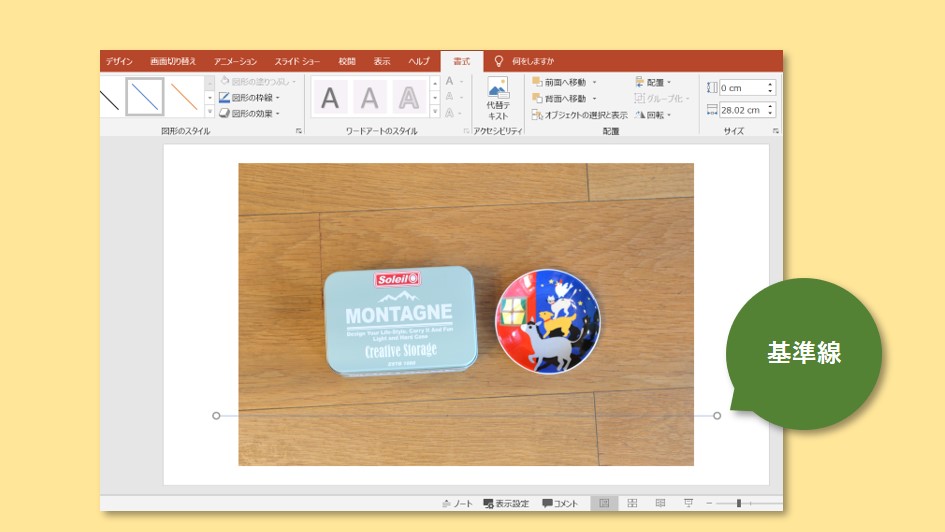Image resolution: width=945 pixels, height=532 pixels.
Task: Toggle the ノート notes pane
Action: point(457,503)
